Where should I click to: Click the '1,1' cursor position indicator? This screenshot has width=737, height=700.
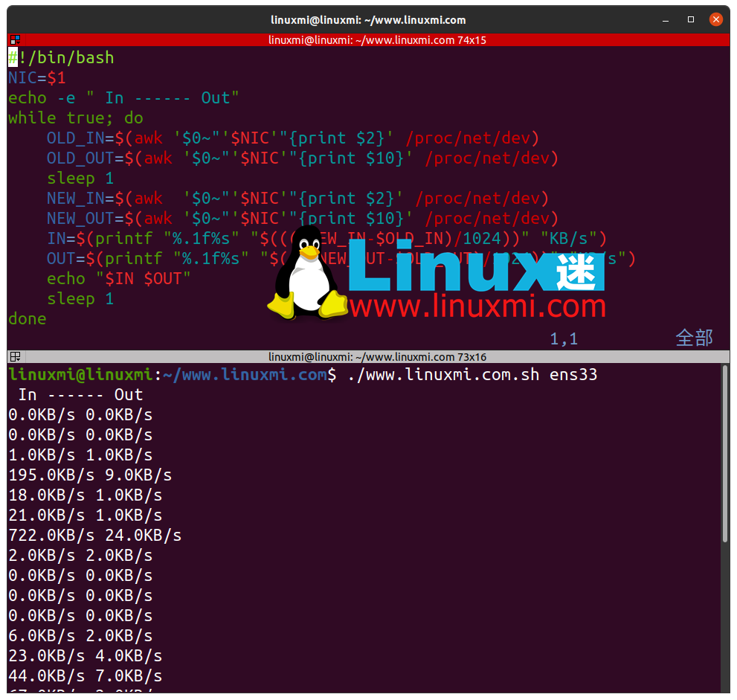click(564, 339)
